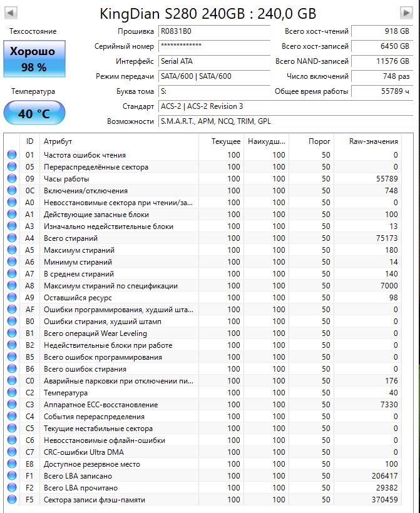Select the Ошибки программирования, худший штамп attribute
Viewport: 420px width, 513px height.
118,310
